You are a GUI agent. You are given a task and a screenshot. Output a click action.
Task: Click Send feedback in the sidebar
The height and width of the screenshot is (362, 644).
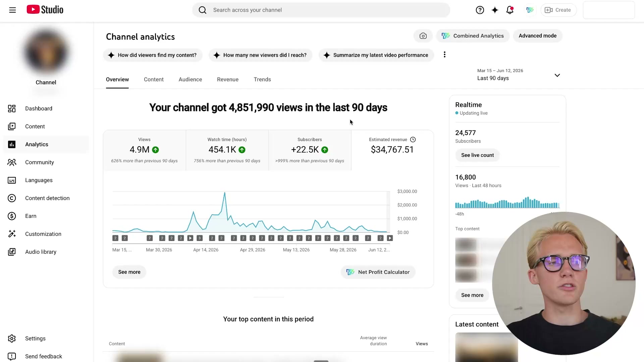46,356
